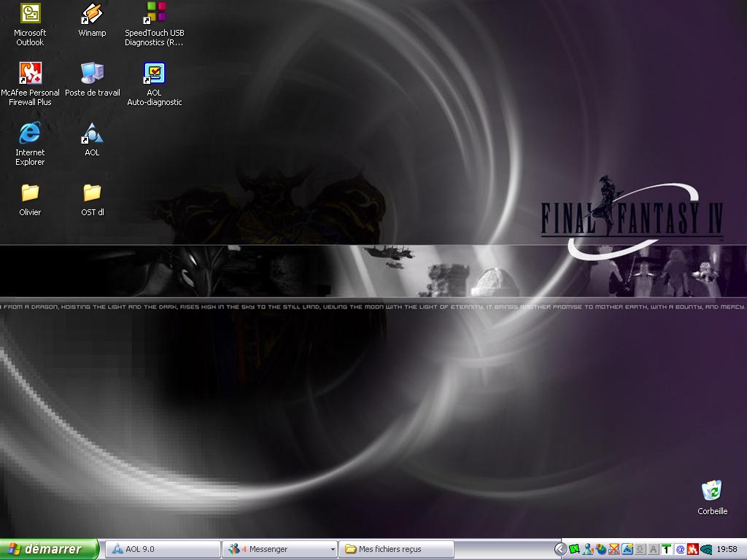The width and height of the screenshot is (747, 560).
Task: Expand the Messenger taskbar group dropdown arrow
Action: pyautogui.click(x=333, y=550)
